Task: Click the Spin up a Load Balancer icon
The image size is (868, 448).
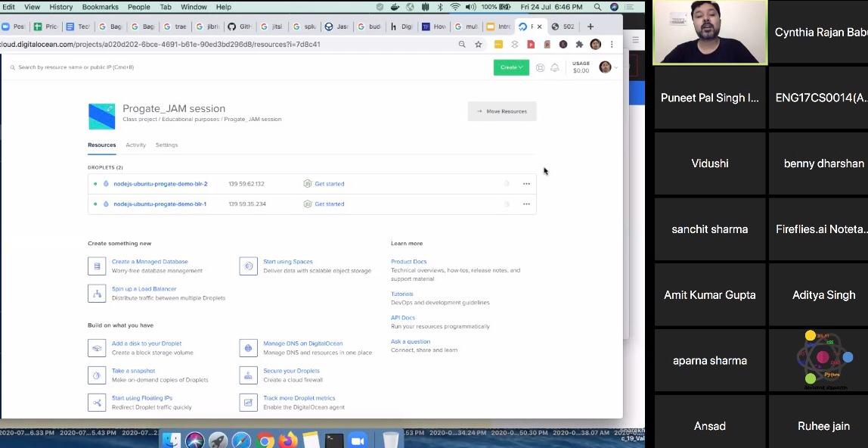Action: [x=96, y=294]
